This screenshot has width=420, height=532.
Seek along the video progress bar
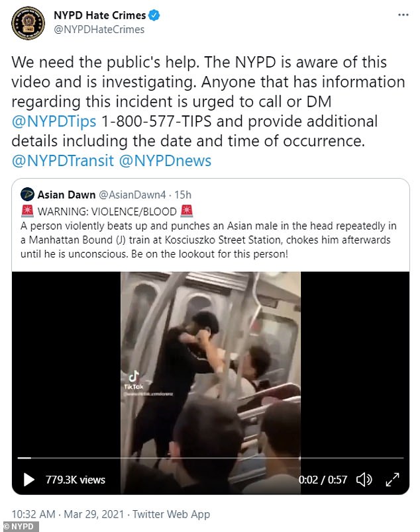coord(211,458)
